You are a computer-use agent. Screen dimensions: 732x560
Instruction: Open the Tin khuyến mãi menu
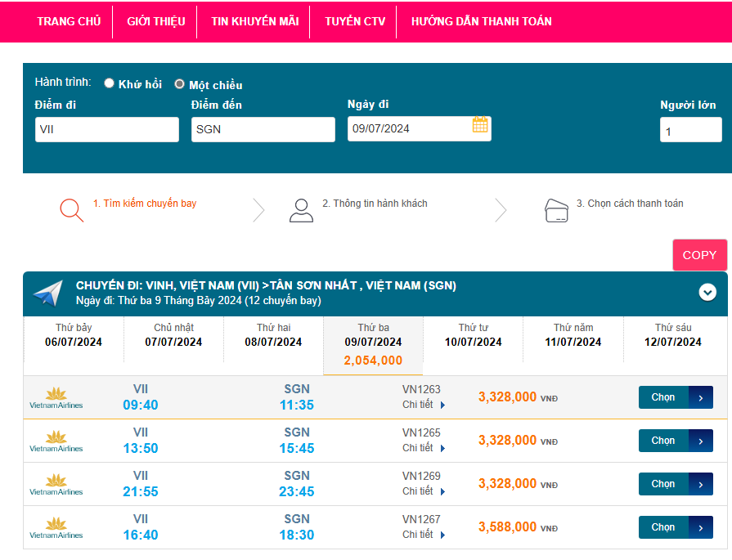coord(254,21)
